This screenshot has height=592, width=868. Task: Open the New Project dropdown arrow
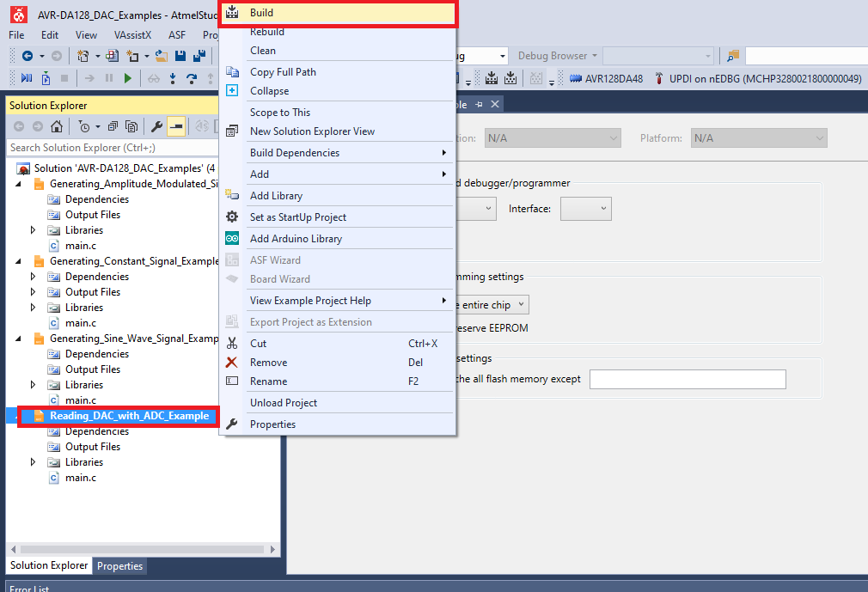pyautogui.click(x=97, y=56)
